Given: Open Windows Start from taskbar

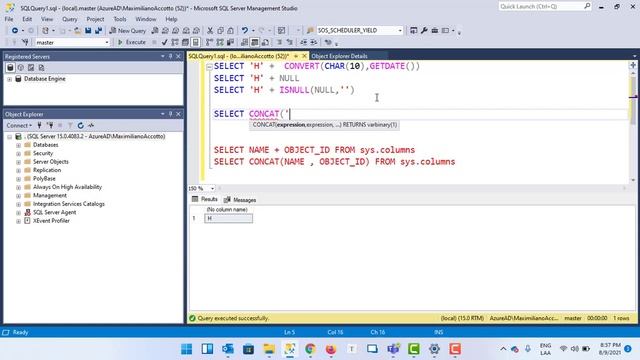Looking at the screenshot, I should pyautogui.click(x=187, y=349).
